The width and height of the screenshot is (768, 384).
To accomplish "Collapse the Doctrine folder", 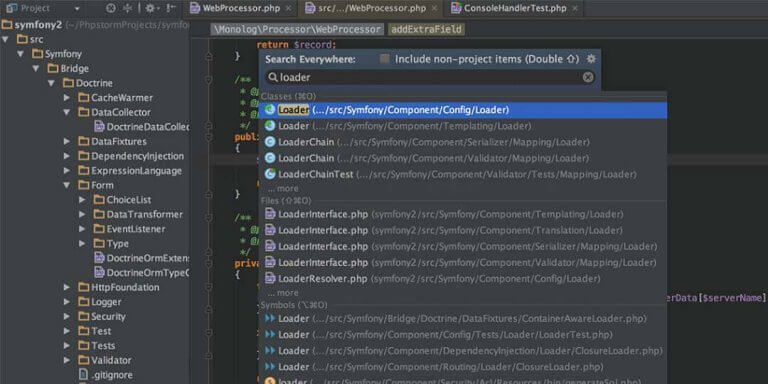I will pos(51,84).
